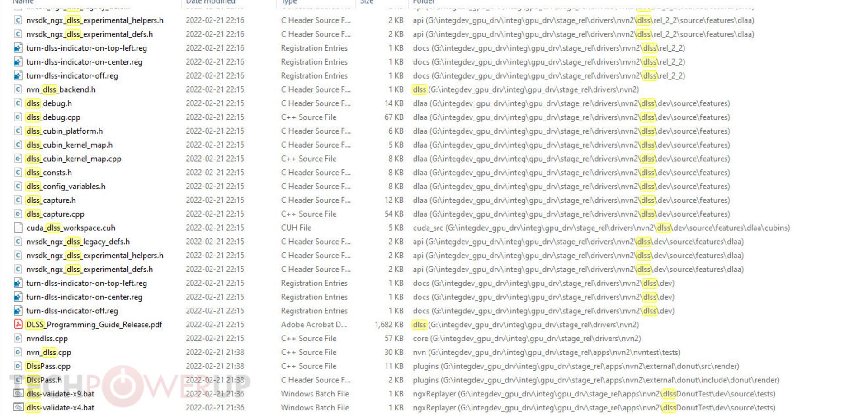The height and width of the screenshot is (415, 868).
Task: Click the header icon of dlss_config_variables.h
Action: 18,186
